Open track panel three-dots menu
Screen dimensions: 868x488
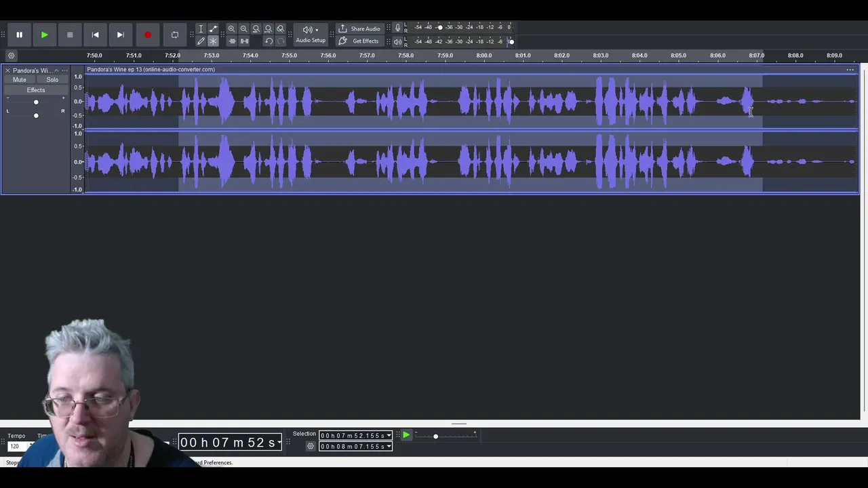(x=65, y=70)
